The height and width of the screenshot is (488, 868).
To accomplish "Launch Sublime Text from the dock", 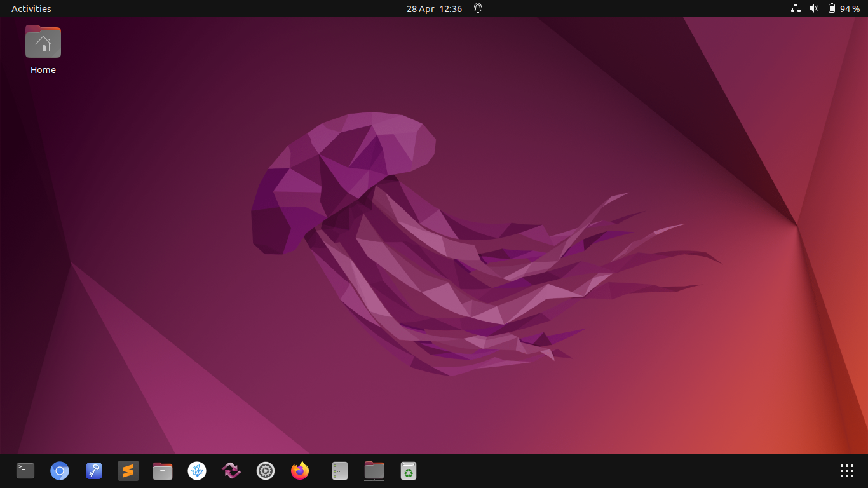I will (128, 471).
